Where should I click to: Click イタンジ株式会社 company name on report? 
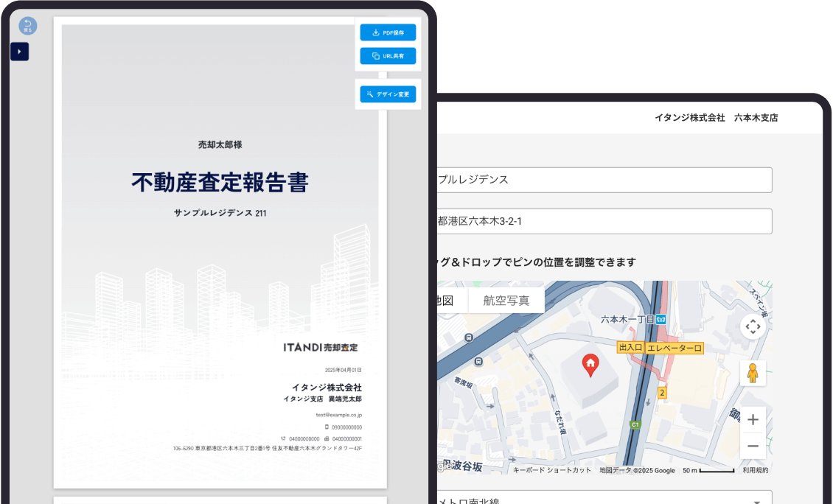pyautogui.click(x=327, y=387)
